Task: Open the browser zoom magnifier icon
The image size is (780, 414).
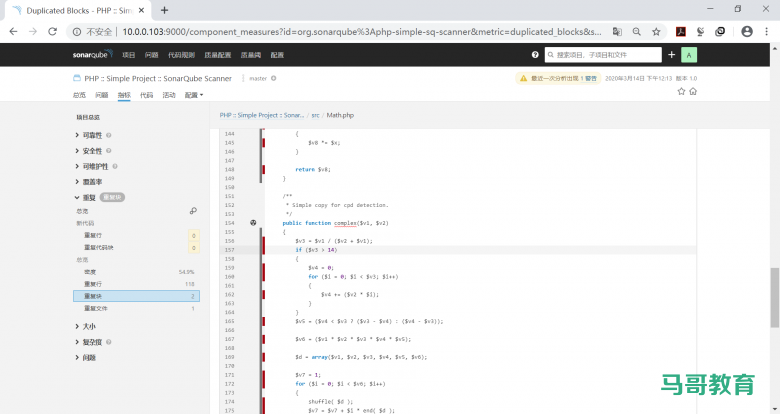Action: point(637,31)
